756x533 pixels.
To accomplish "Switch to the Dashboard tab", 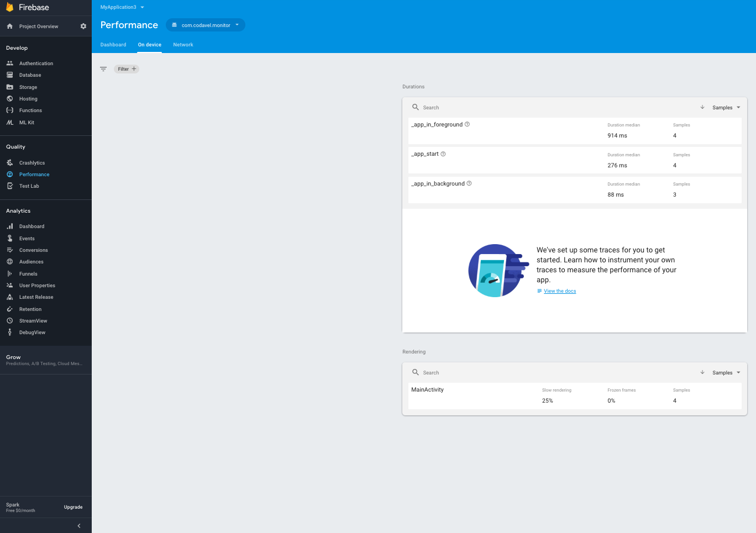I will click(113, 45).
